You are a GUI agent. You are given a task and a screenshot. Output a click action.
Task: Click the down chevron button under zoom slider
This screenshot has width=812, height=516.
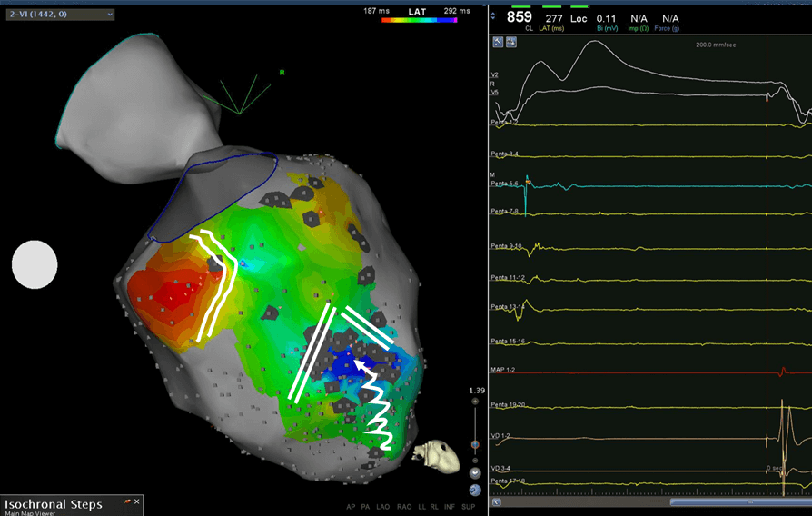(x=475, y=473)
